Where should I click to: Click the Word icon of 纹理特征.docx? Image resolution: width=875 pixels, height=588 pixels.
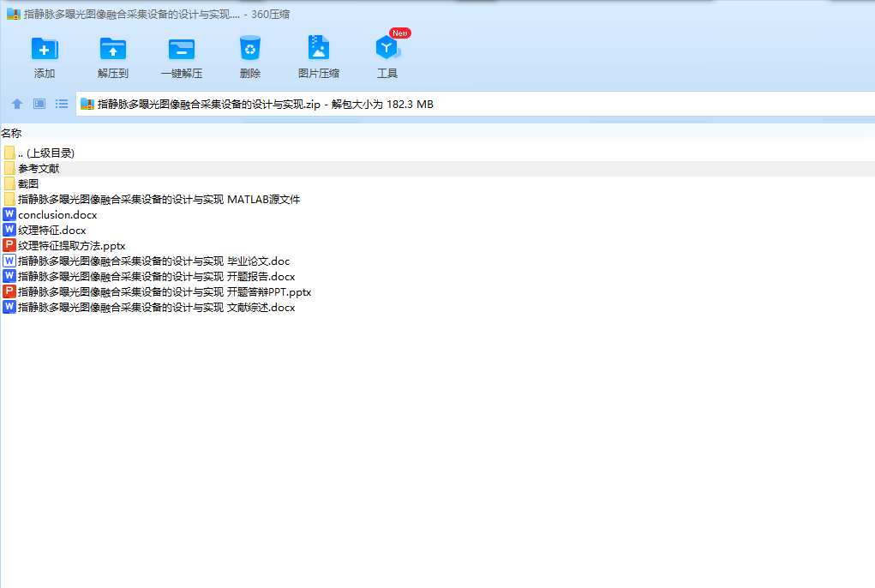click(x=9, y=230)
